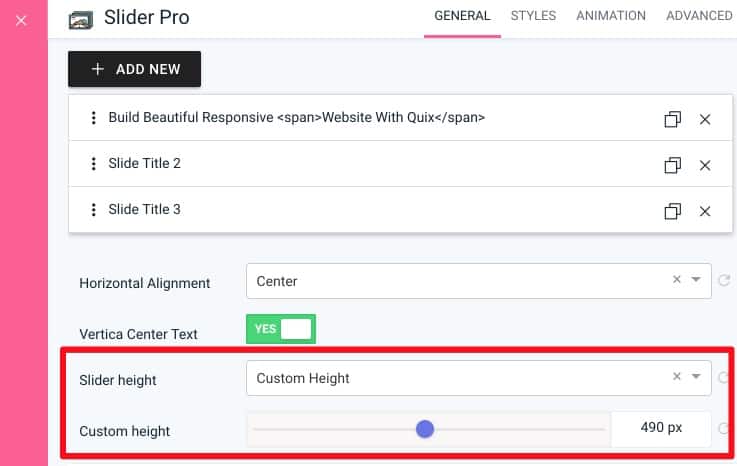Go to the ADVANCED tab

pos(699,16)
